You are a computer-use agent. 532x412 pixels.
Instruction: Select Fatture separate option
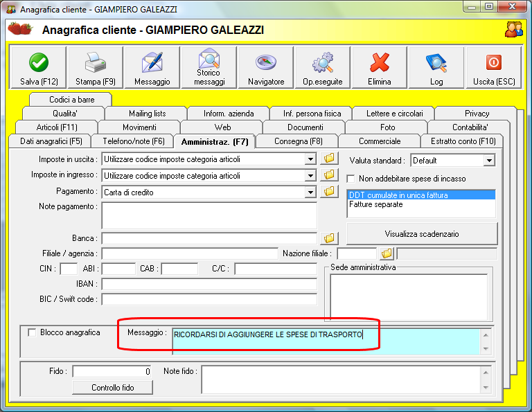pos(420,204)
